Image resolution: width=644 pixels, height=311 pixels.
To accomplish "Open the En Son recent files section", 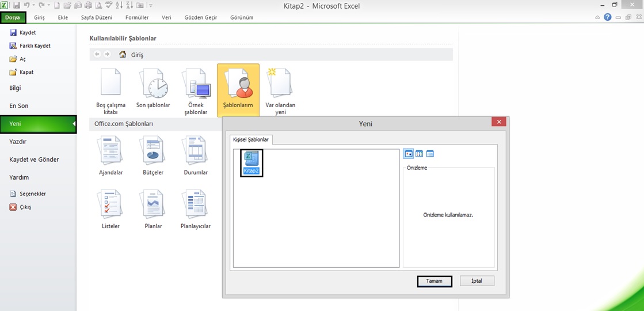I will [x=19, y=105].
